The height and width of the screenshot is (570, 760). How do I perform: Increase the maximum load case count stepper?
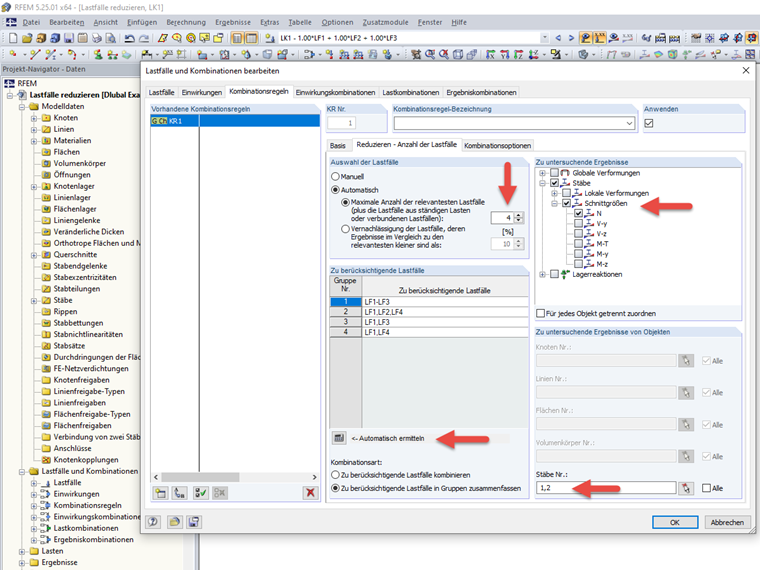[x=519, y=215]
